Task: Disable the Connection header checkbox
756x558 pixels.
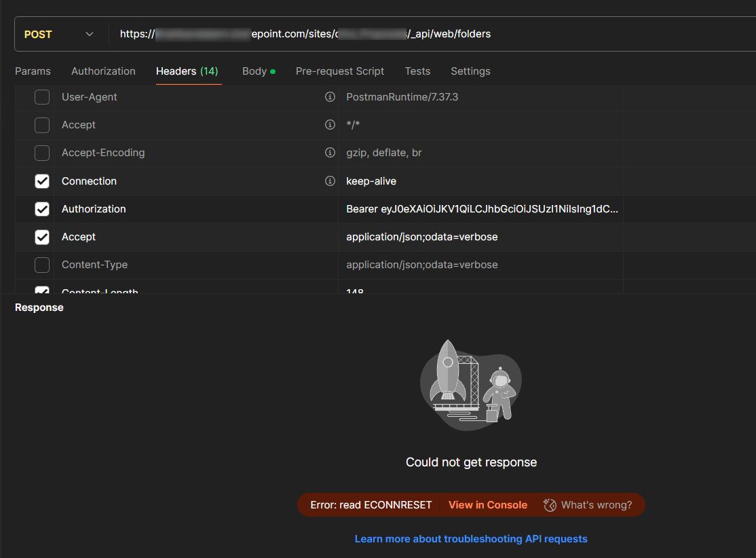Action: [42, 181]
